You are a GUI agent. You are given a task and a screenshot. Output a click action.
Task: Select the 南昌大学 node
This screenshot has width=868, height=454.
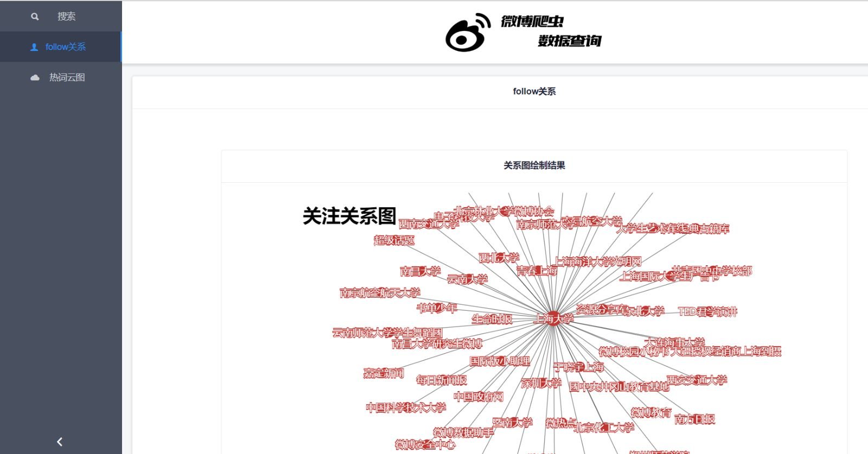420,271
